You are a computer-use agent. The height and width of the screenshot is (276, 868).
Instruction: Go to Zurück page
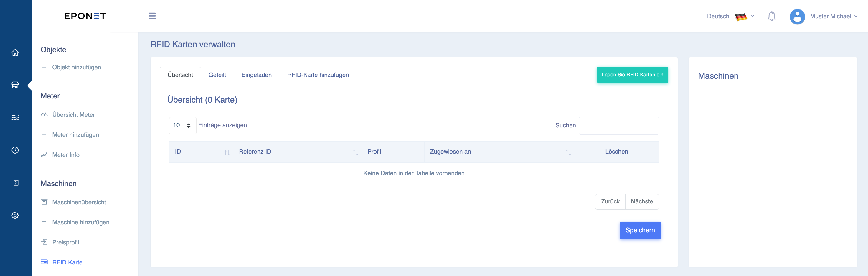(x=610, y=201)
